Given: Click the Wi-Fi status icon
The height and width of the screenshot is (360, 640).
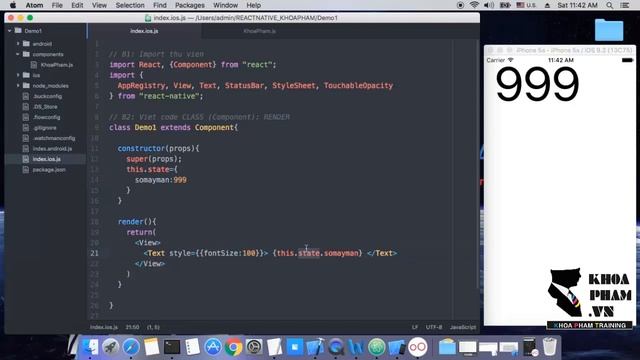Looking at the screenshot, I should click(x=474, y=5).
